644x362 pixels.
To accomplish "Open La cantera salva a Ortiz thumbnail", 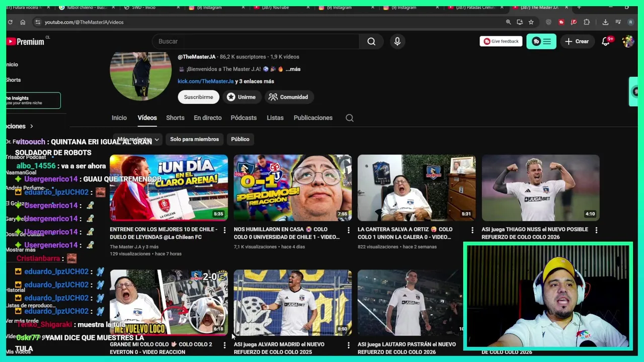I will pos(416,188).
